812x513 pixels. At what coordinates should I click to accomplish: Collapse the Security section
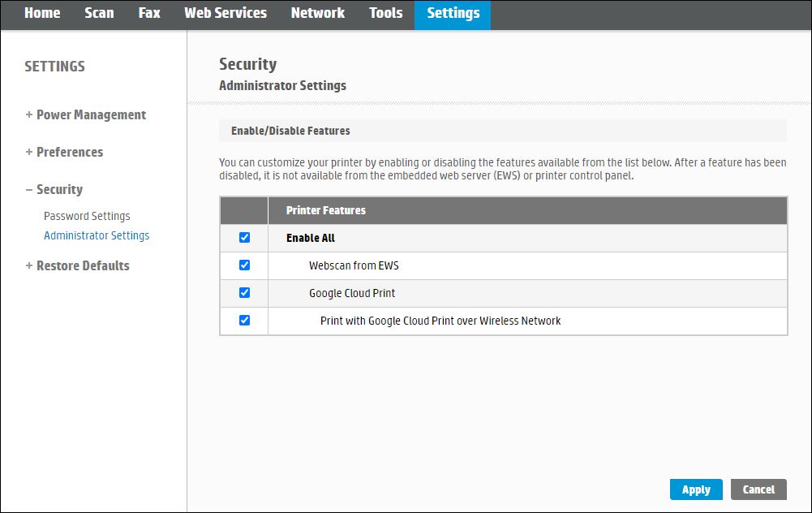[54, 190]
